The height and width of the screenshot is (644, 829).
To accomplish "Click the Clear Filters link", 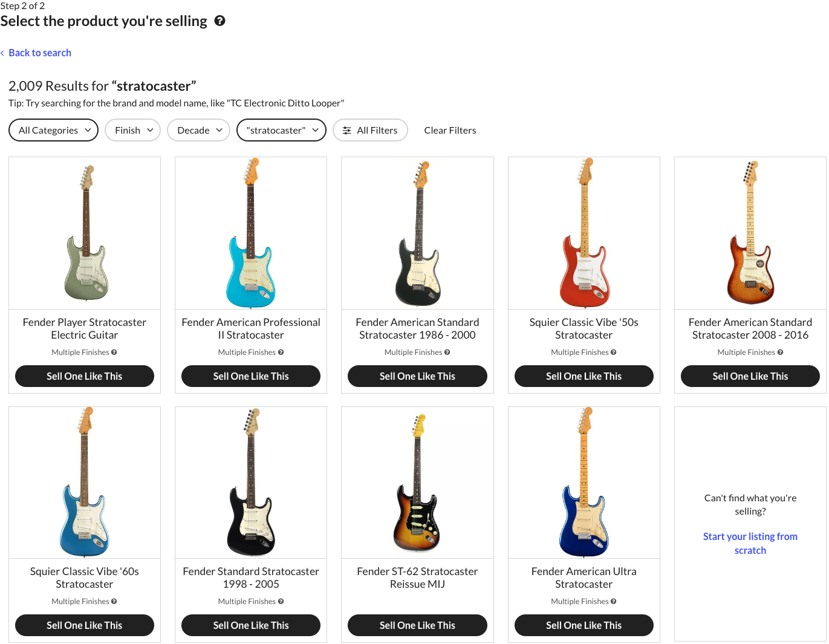I will (450, 130).
